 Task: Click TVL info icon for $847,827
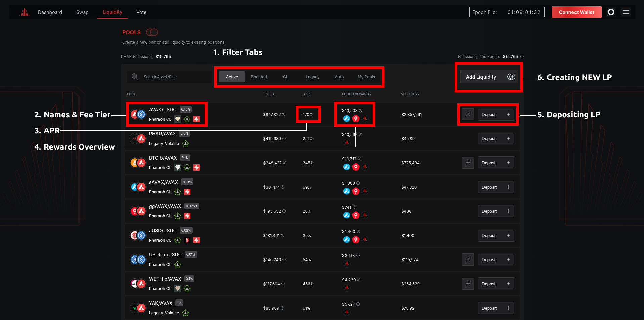pyautogui.click(x=284, y=114)
